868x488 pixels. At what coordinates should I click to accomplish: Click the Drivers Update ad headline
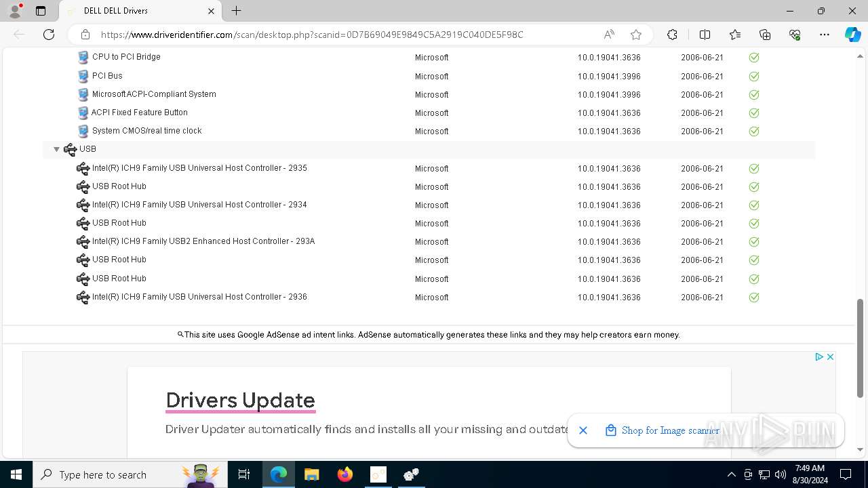pos(241,400)
